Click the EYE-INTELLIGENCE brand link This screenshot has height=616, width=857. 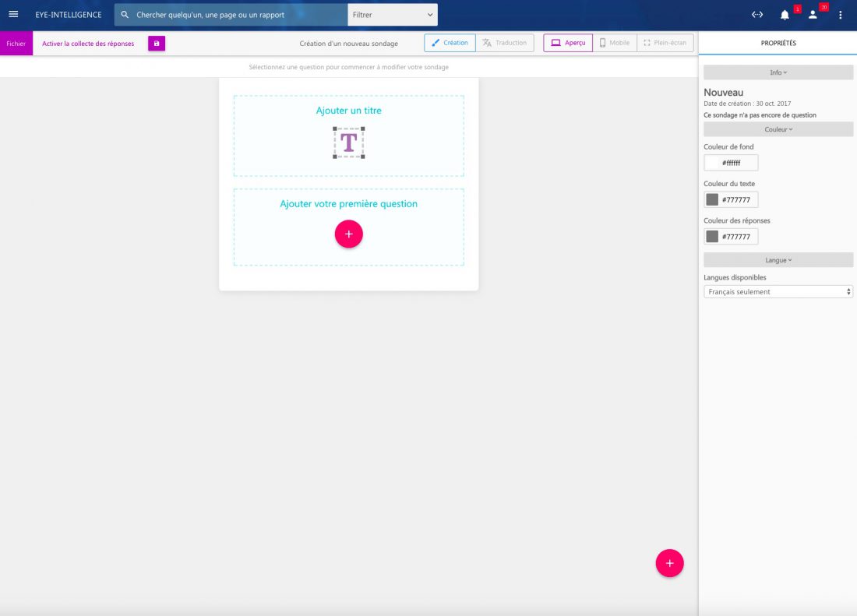pyautogui.click(x=69, y=15)
